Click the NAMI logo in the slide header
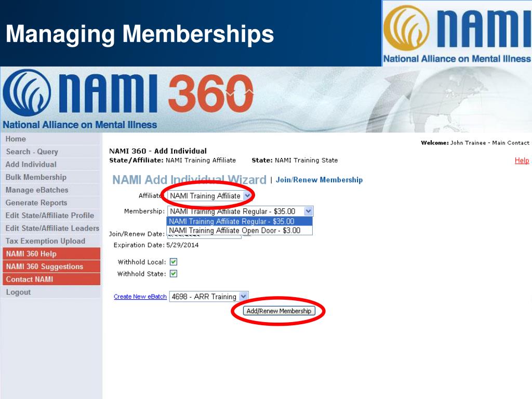Viewport: 532px width, 399px height. click(x=457, y=33)
